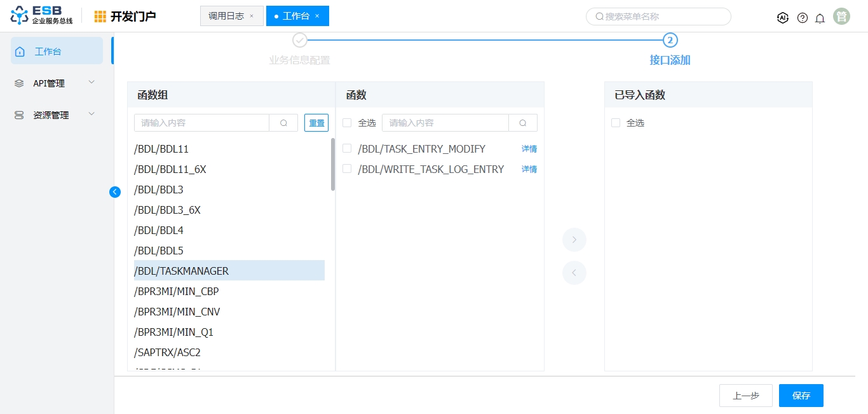Open the notifications bell icon
This screenshot has width=868, height=414.
tap(820, 18)
